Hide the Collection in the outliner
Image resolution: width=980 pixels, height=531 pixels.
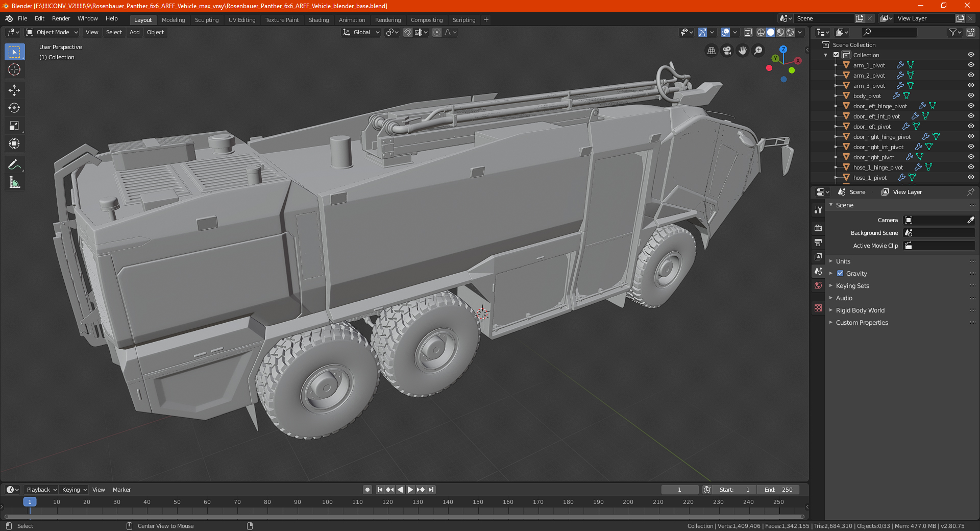[x=971, y=55]
